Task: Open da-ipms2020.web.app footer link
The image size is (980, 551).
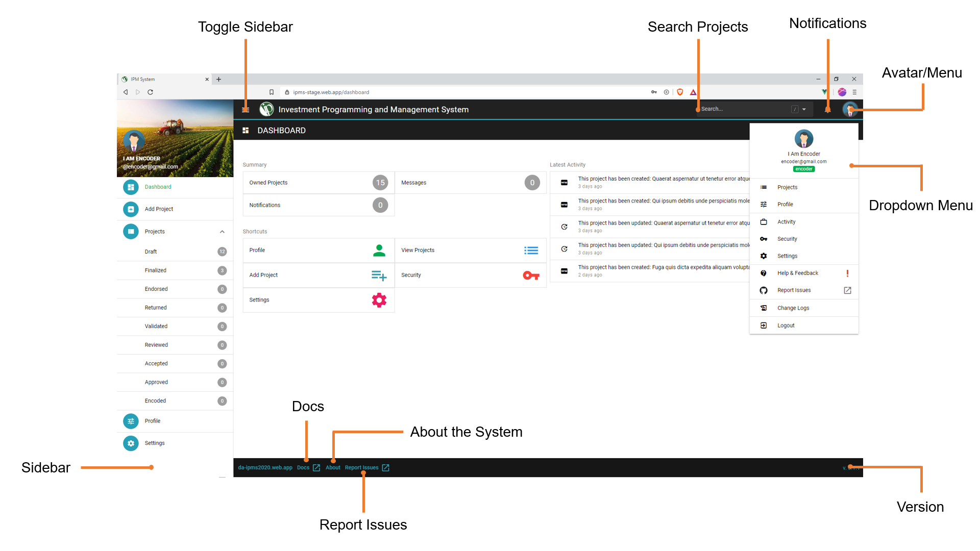Action: pos(265,467)
